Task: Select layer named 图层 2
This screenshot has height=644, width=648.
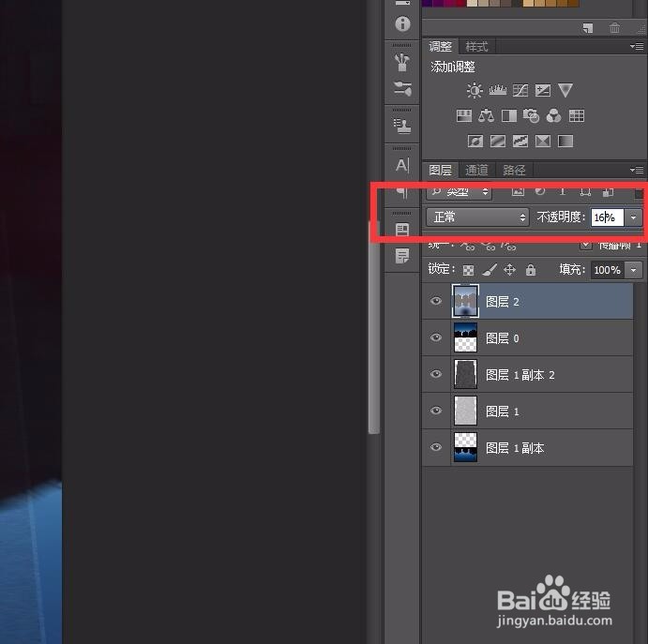Action: (x=527, y=301)
